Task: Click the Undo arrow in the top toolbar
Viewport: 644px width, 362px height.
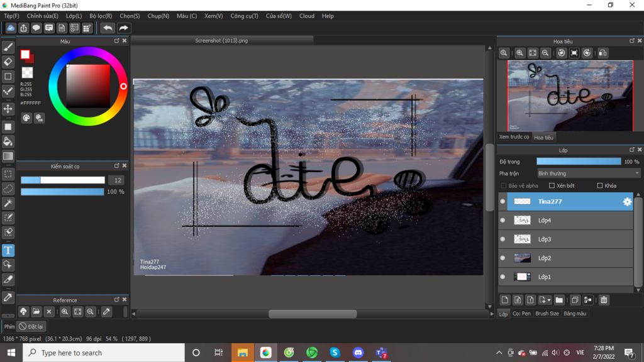Action: pyautogui.click(x=108, y=28)
